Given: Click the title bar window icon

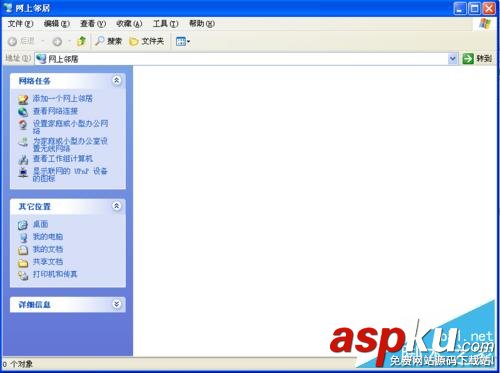Looking at the screenshot, I should (8, 7).
